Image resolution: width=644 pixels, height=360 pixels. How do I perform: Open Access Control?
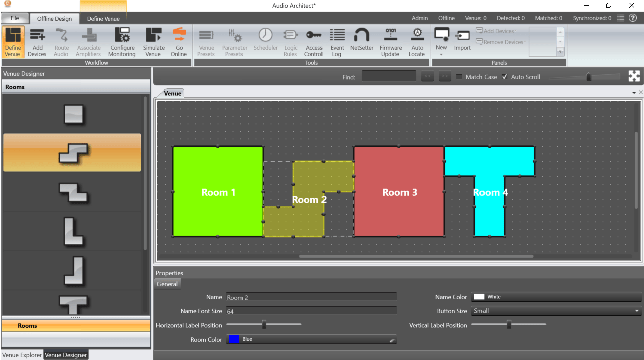(313, 42)
